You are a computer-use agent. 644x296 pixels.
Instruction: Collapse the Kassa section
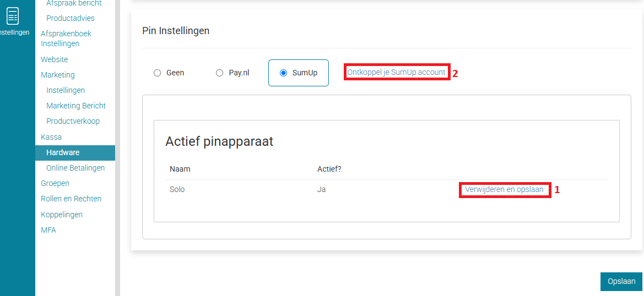point(51,137)
